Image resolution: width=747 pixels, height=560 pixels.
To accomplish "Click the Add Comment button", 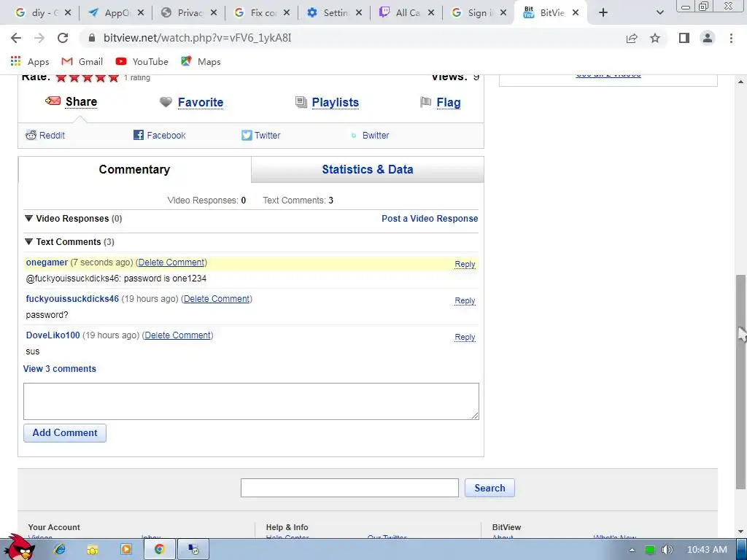I will point(65,433).
